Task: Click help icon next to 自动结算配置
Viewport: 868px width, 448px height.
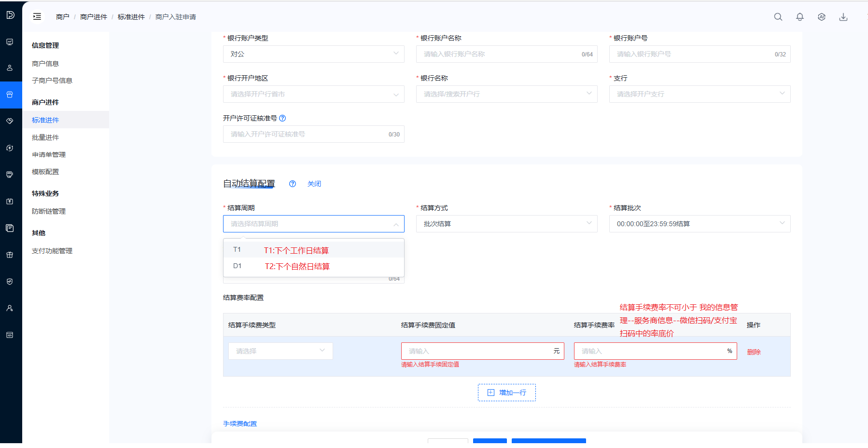Action: click(292, 184)
